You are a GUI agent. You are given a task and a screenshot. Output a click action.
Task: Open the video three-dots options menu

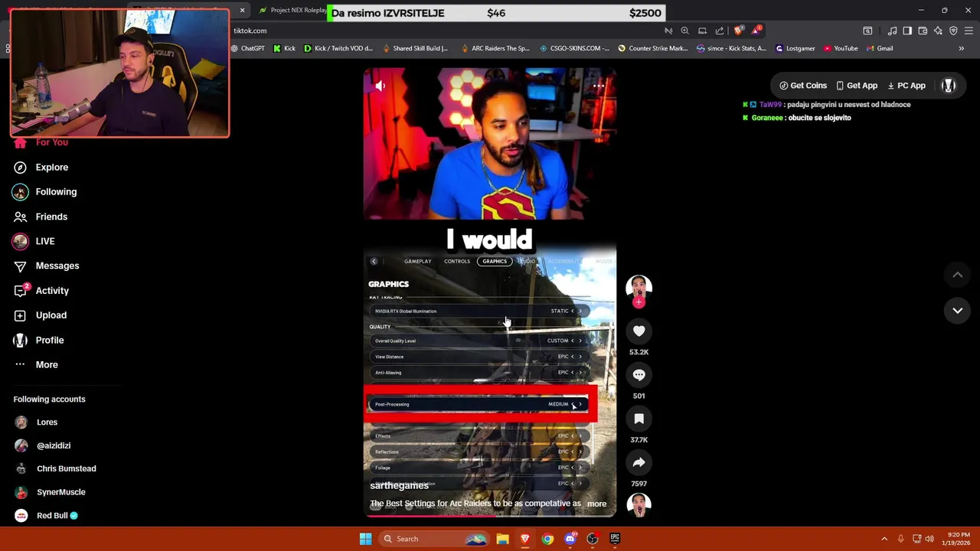(599, 86)
